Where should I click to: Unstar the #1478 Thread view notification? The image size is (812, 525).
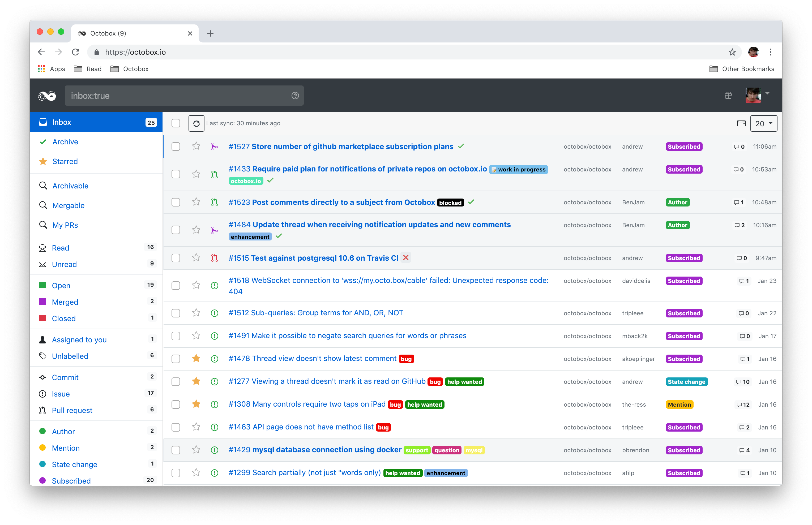[x=196, y=358]
